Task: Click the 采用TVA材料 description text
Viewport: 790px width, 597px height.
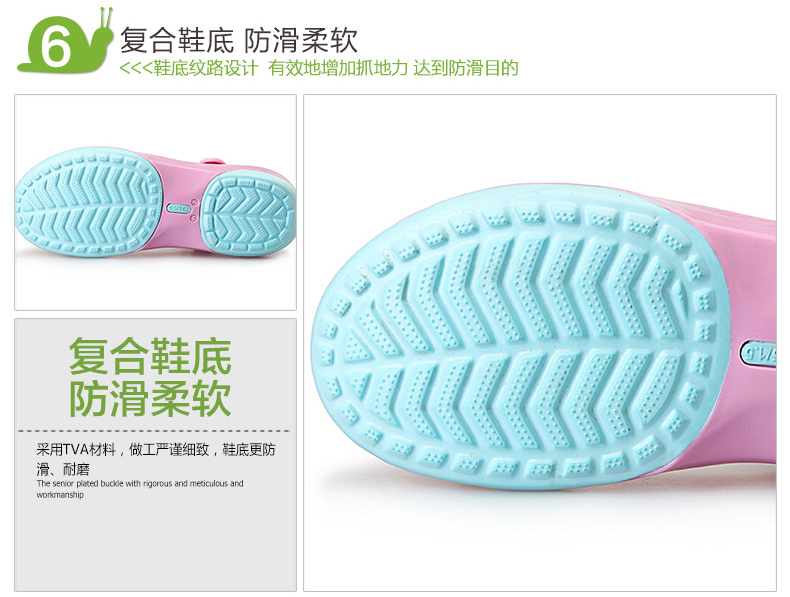Action: tap(76, 449)
